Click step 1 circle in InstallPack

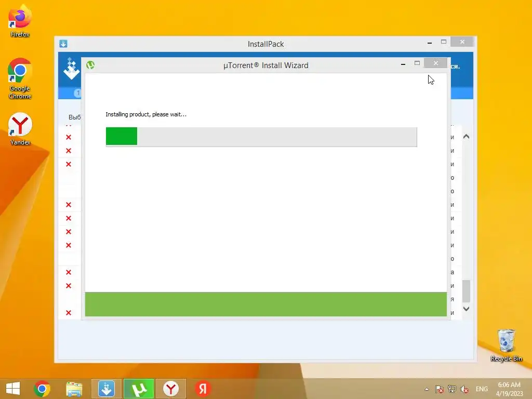click(x=78, y=92)
